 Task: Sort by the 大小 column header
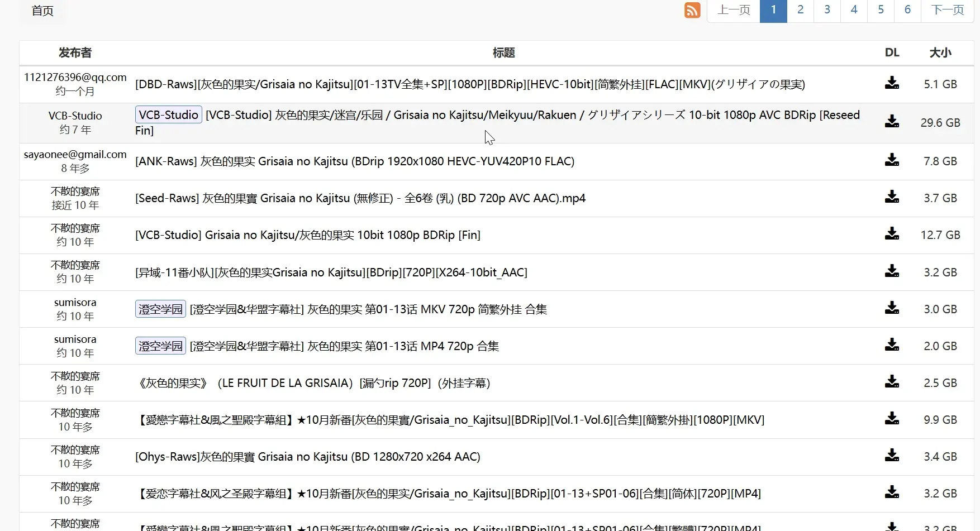tap(940, 52)
